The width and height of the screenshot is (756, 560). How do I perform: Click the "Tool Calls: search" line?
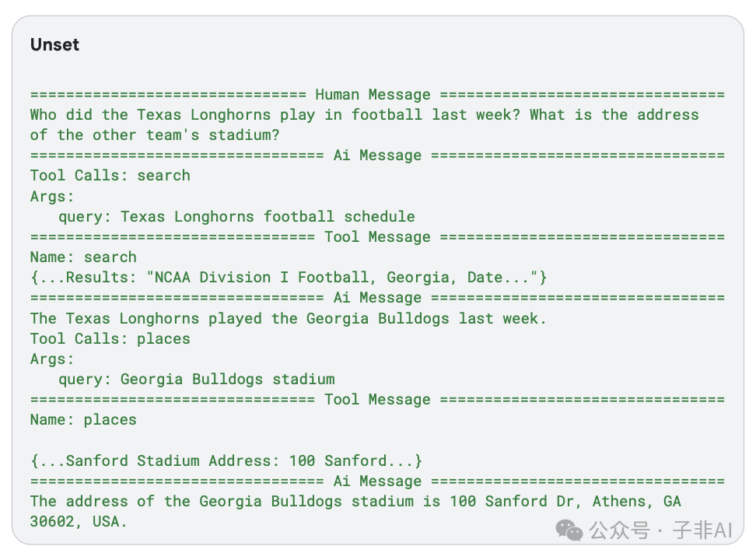pos(110,176)
